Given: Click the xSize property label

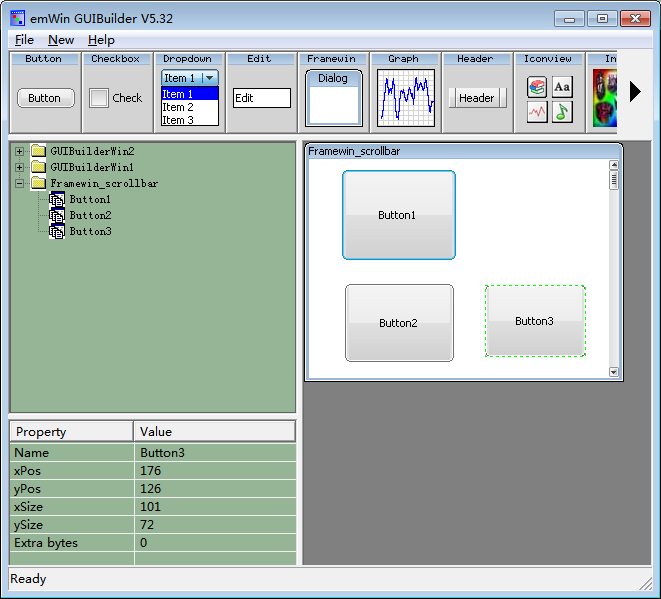Looking at the screenshot, I should pos(28,507).
